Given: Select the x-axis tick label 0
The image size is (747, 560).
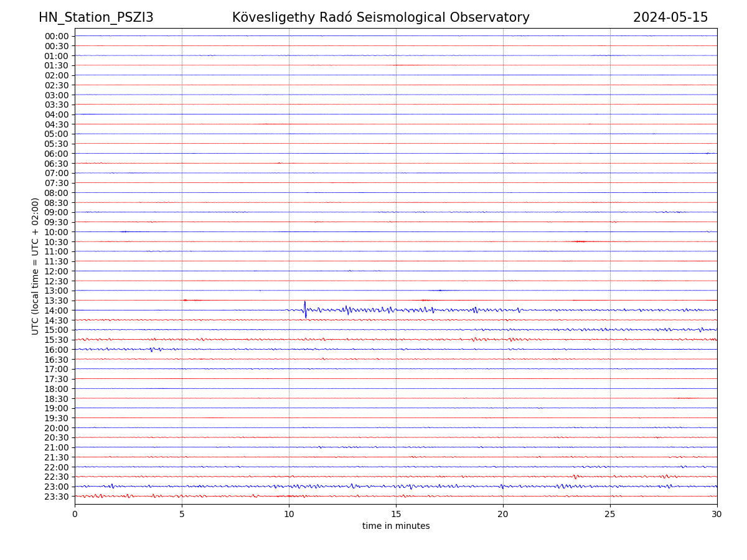Looking at the screenshot, I should click(x=75, y=515).
